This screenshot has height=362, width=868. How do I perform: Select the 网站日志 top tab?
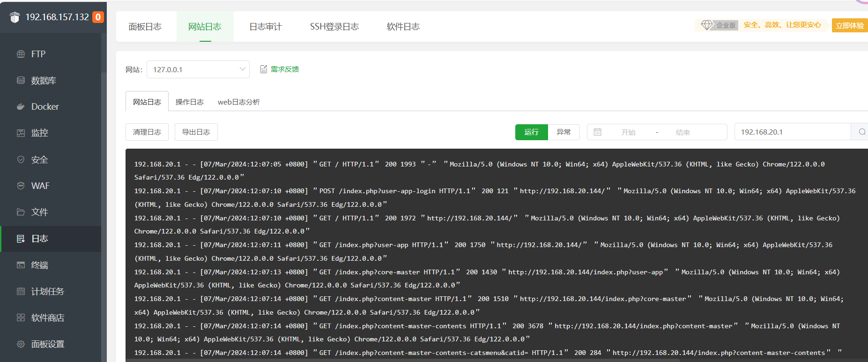(x=205, y=27)
